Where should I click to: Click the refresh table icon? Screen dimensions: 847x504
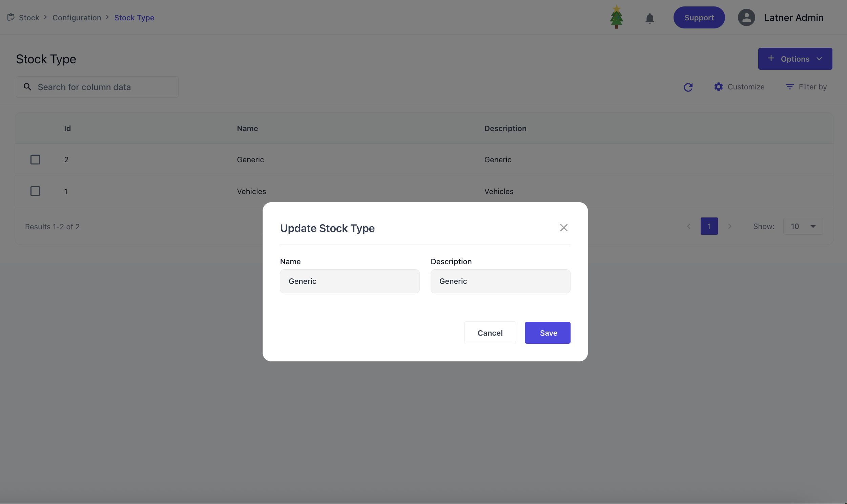[688, 87]
